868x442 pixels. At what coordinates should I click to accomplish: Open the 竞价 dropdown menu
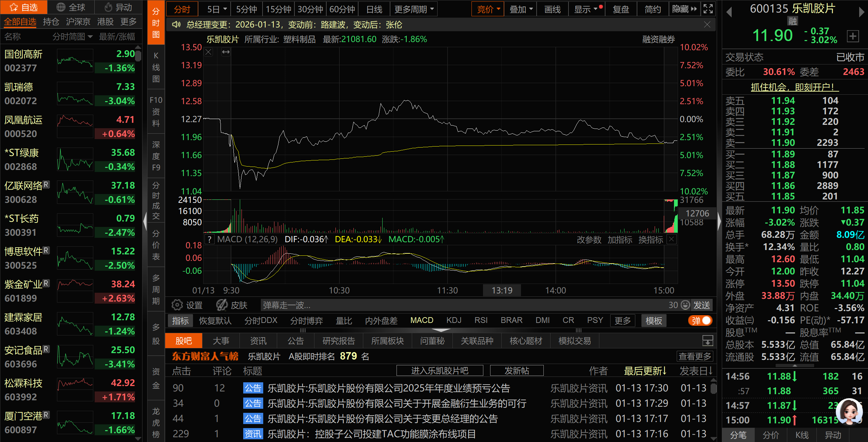[488, 9]
